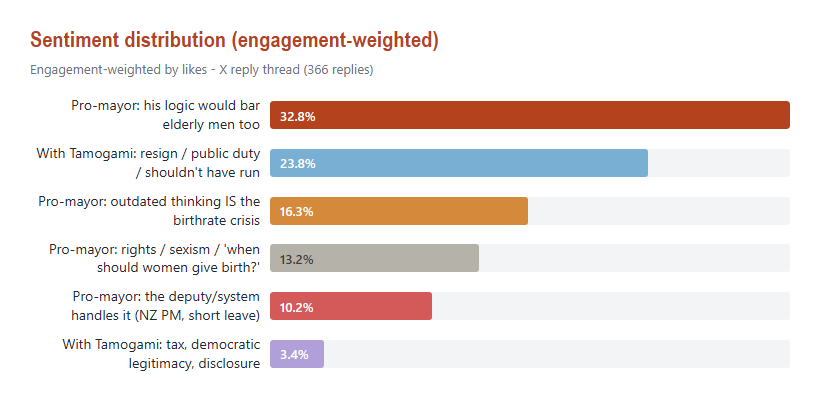Screen dimensions: 820x418
Task: Click the 32.8% percentage text
Action: pos(298,117)
